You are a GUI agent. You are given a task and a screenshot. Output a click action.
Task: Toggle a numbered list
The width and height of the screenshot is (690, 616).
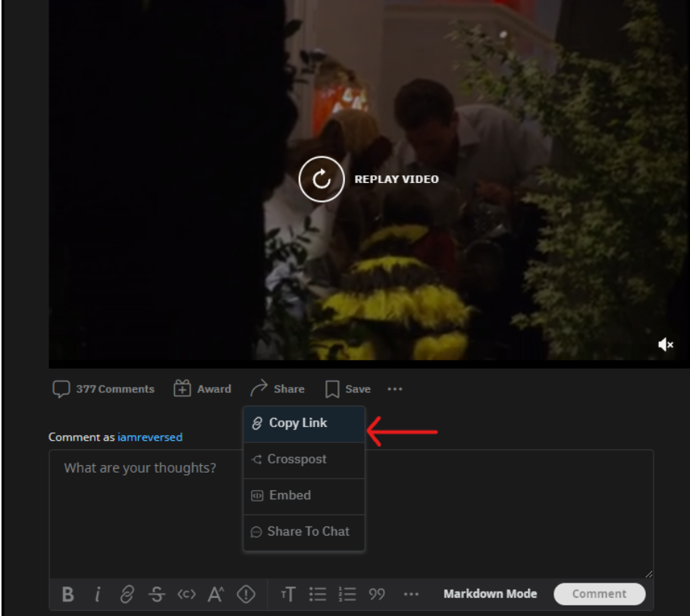[347, 595]
